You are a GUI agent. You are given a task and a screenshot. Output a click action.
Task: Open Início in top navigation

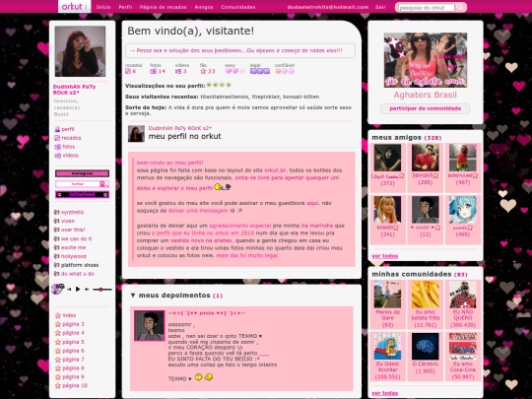click(103, 7)
